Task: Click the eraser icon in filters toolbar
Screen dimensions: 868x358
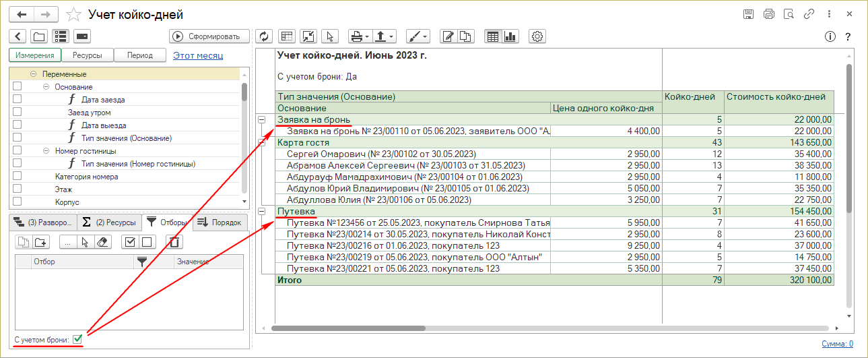Action: click(103, 242)
